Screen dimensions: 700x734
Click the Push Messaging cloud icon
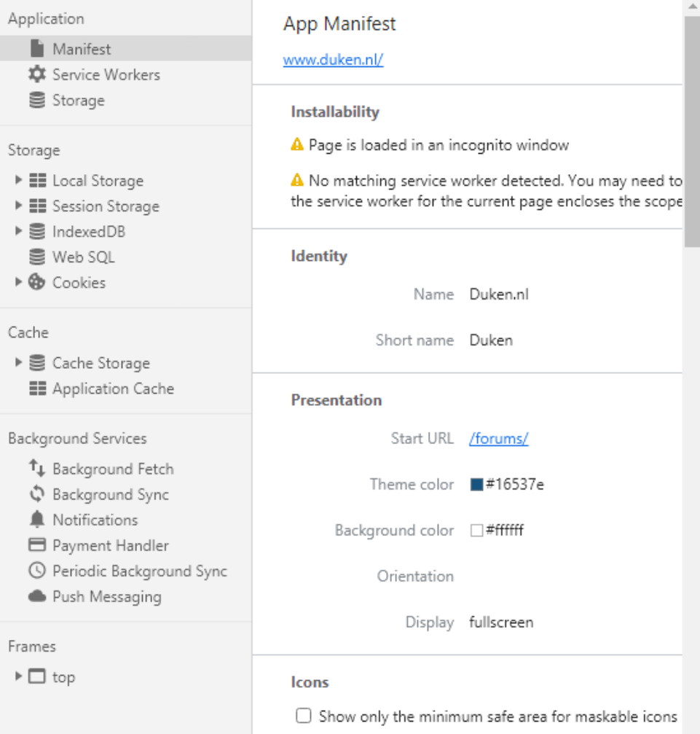[x=37, y=596]
